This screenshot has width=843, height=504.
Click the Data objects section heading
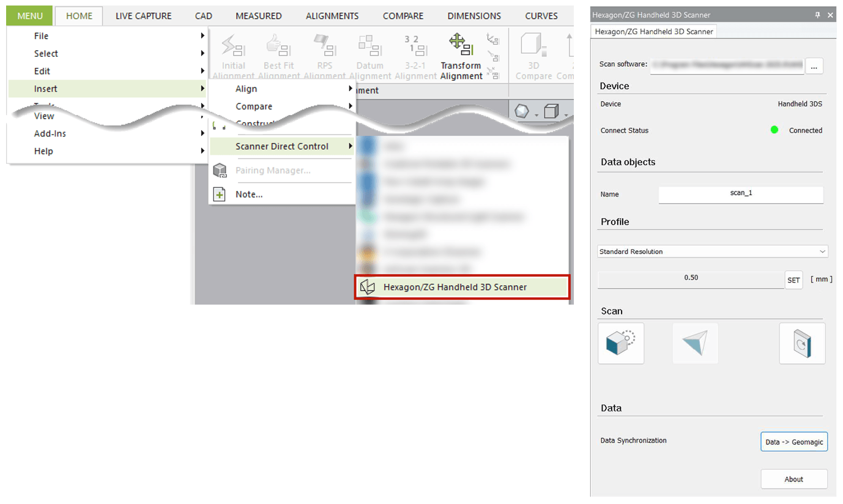pos(628,162)
